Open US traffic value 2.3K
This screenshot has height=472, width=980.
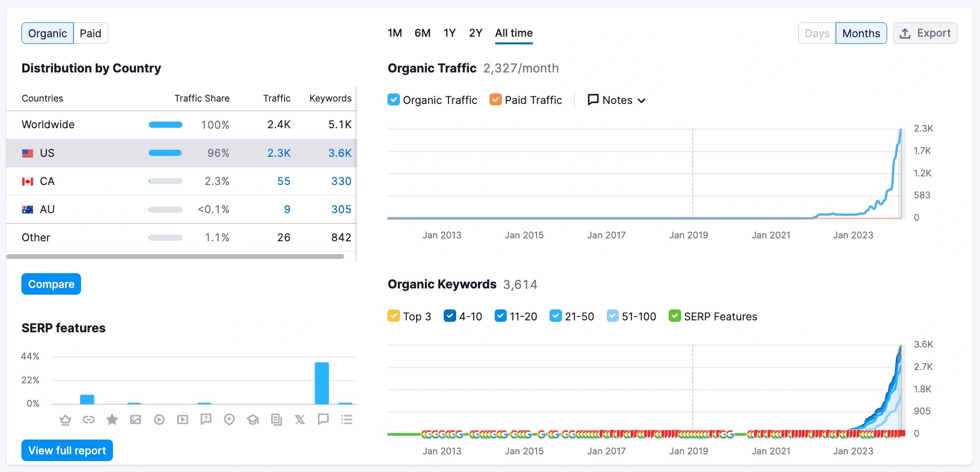279,153
